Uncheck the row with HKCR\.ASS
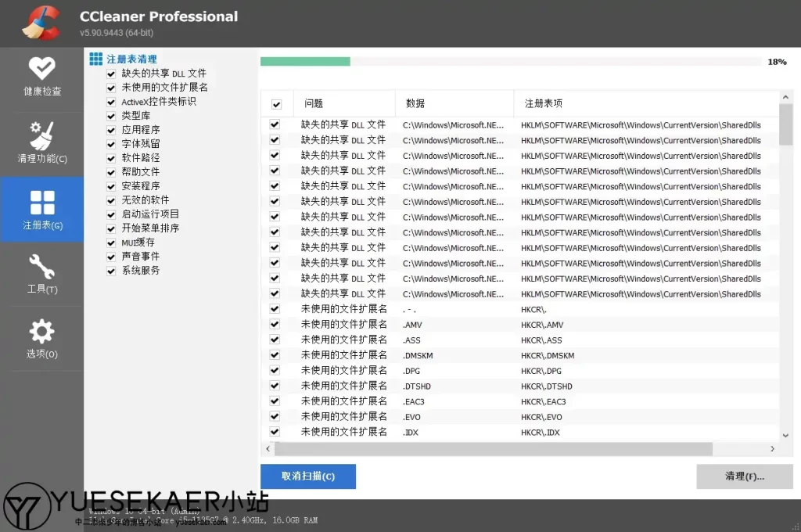 tap(275, 340)
